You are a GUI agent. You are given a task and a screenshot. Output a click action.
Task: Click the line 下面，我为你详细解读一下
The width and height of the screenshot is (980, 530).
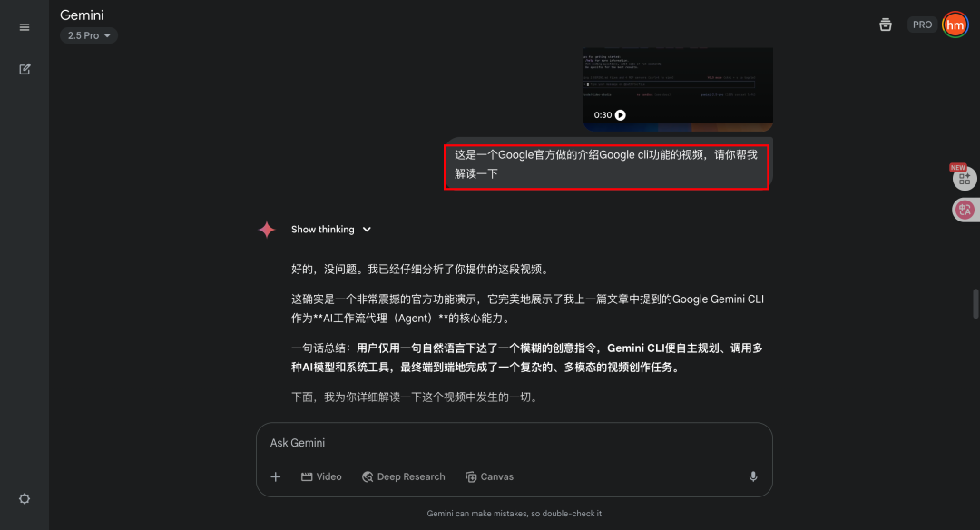(416, 397)
